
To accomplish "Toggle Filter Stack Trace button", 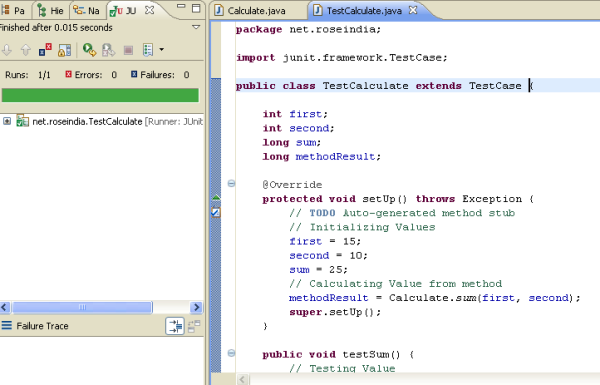I will (175, 326).
